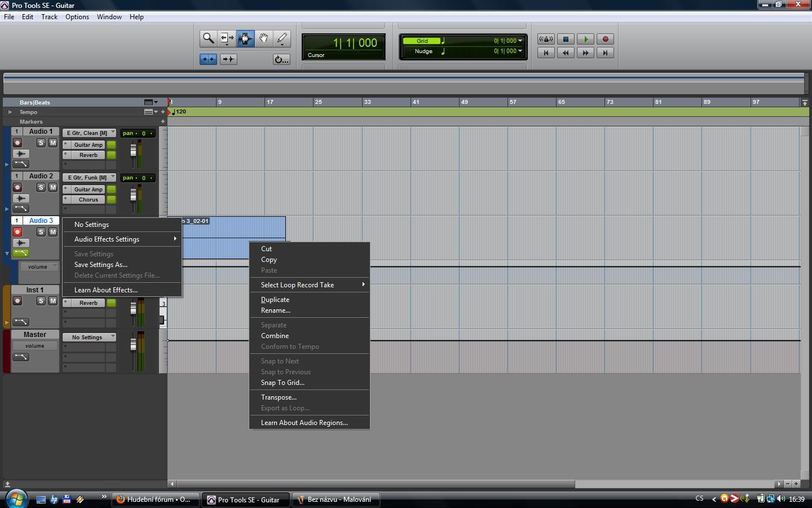Choose Duplicate from the context menu
Viewport: 812px width, 508px height.
point(310,300)
